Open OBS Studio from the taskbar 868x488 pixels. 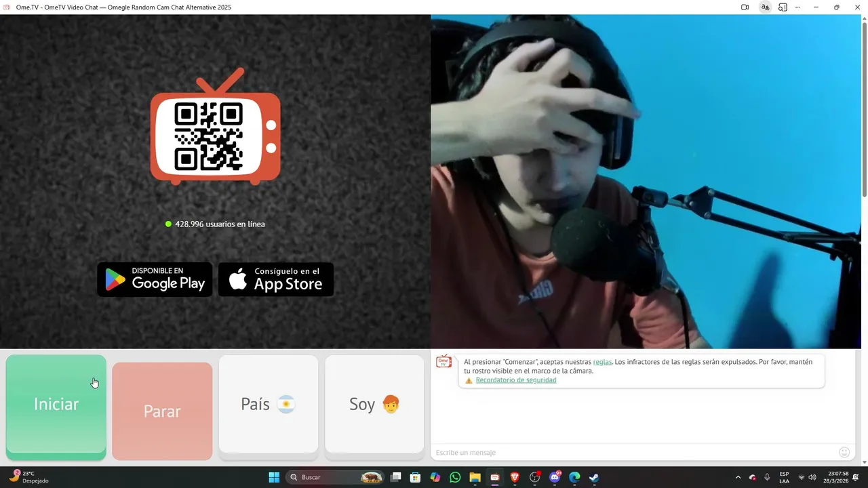(x=535, y=477)
